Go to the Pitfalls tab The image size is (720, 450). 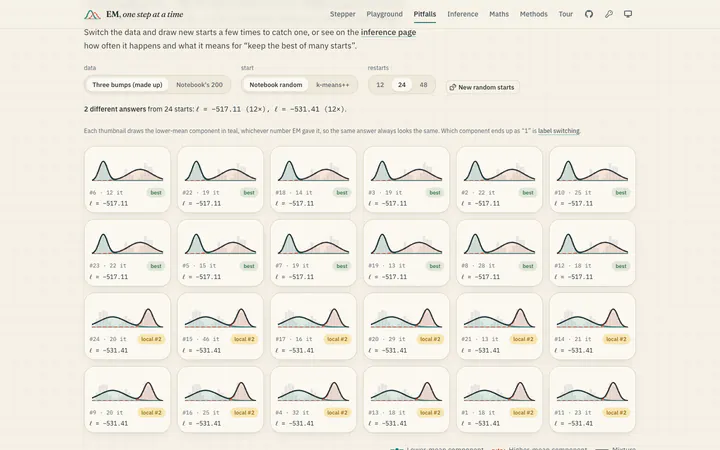(x=425, y=14)
